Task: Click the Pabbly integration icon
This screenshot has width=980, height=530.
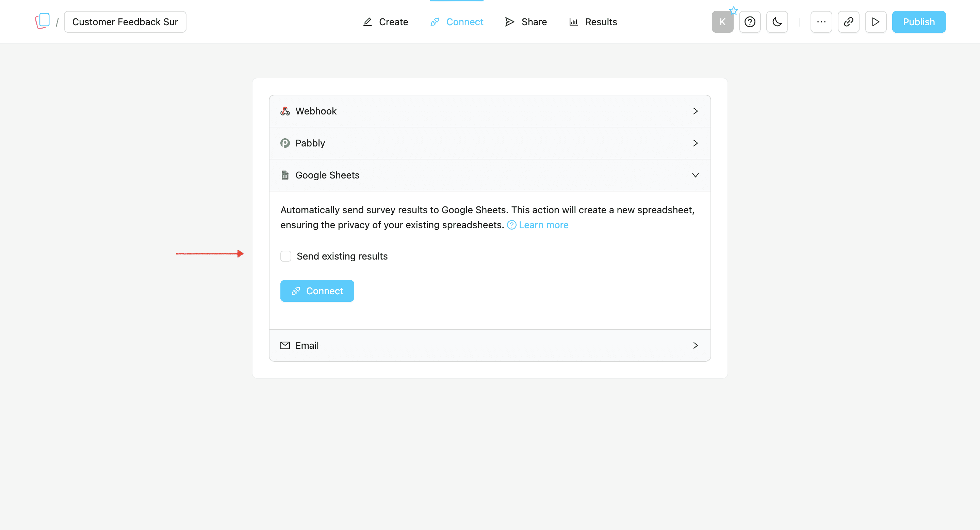Action: pos(285,143)
